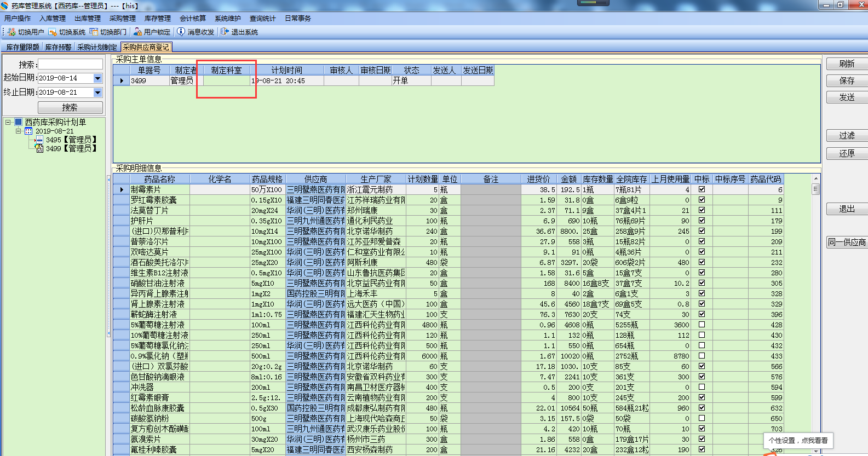The width and height of the screenshot is (868, 456).
Task: Toggle 中标 checkbox for 罗红霉素胶囊
Action: [702, 200]
